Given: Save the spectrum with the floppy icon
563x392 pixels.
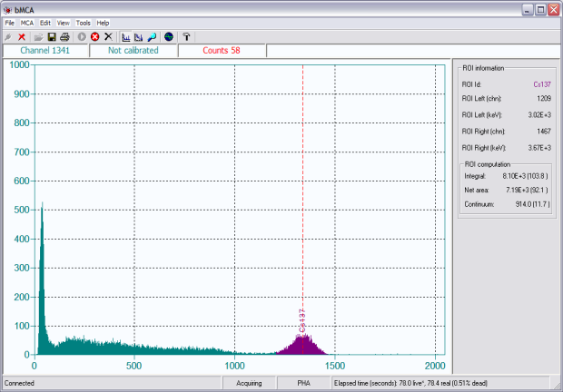Looking at the screenshot, I should click(x=52, y=37).
